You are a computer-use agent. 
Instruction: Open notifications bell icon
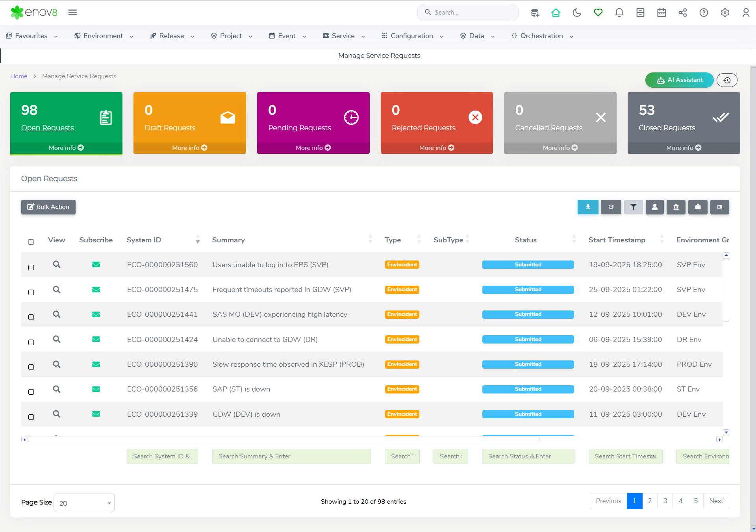(x=619, y=13)
